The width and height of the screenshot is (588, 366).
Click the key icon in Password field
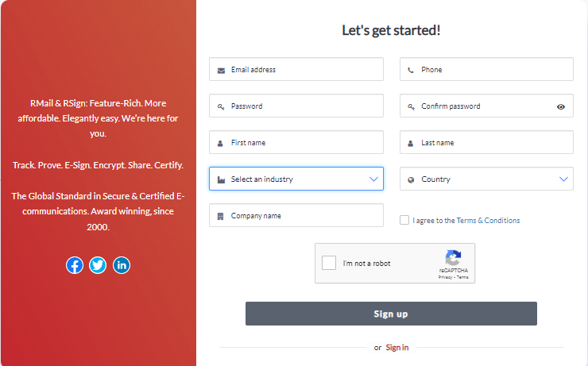(x=221, y=106)
